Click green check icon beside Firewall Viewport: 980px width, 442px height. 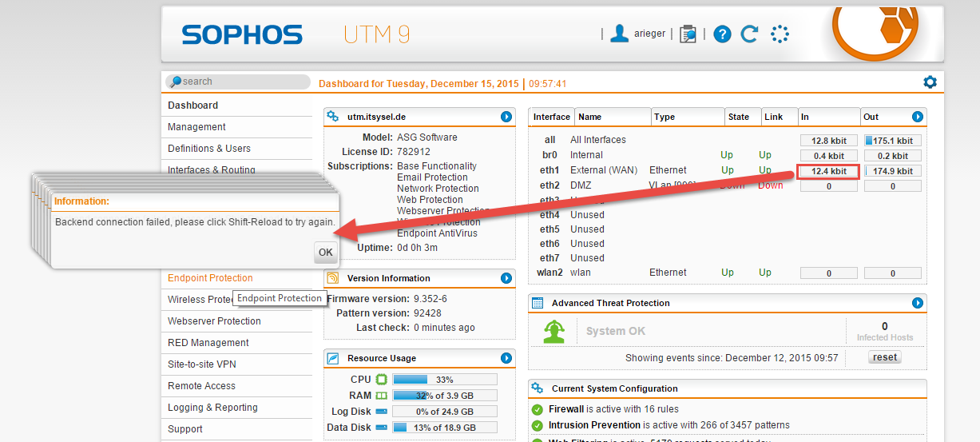538,409
